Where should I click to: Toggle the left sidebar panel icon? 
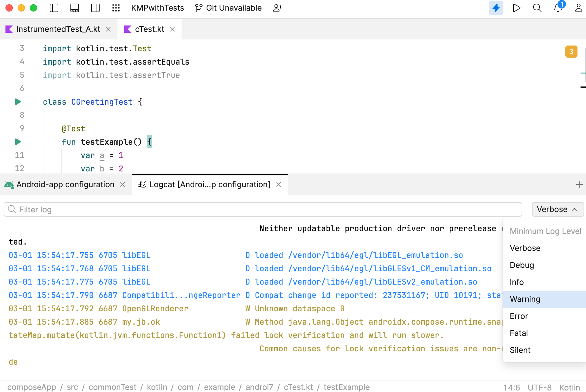tap(54, 8)
